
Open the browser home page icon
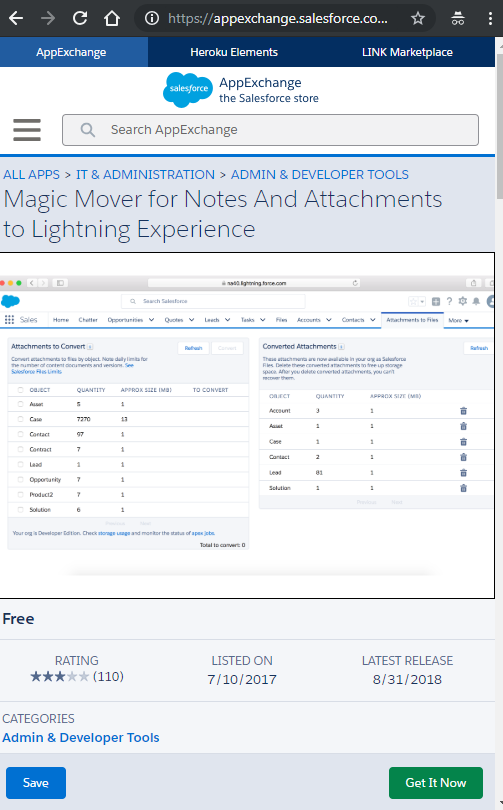tap(112, 19)
